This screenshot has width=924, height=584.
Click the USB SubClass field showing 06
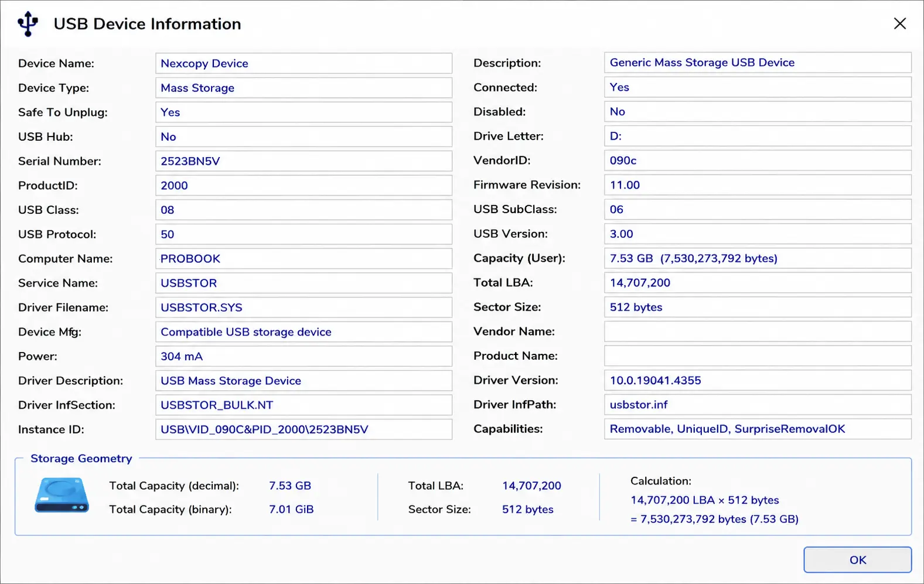click(x=758, y=209)
